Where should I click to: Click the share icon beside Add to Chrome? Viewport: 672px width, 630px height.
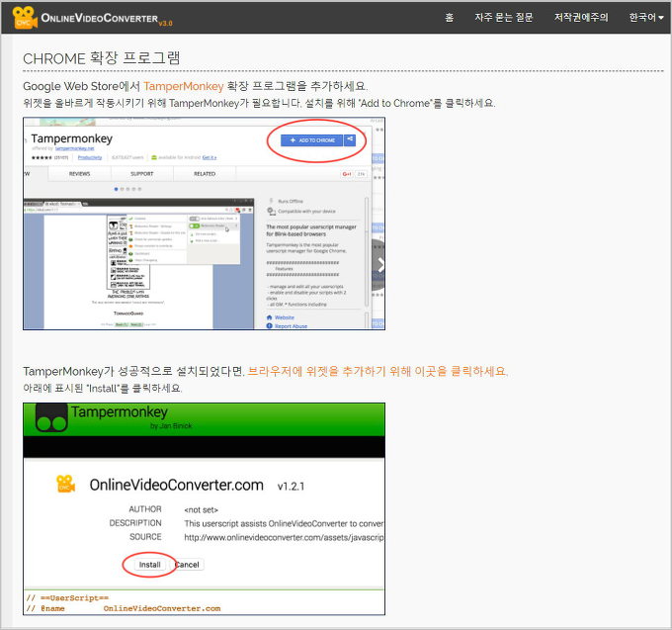point(350,140)
